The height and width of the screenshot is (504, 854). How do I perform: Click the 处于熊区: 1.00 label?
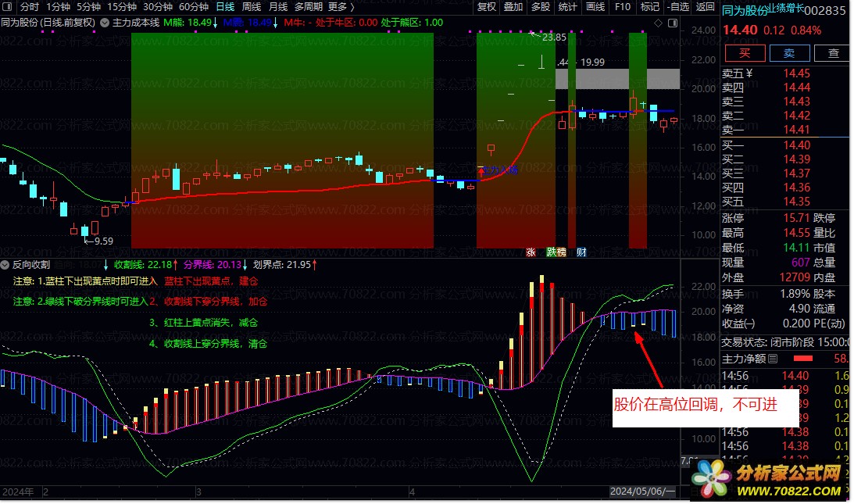click(412, 23)
